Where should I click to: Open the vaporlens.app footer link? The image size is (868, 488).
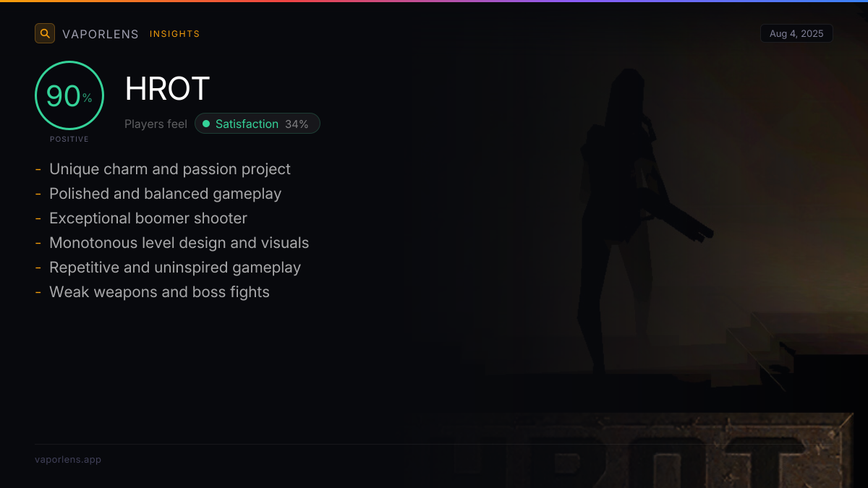(68, 460)
